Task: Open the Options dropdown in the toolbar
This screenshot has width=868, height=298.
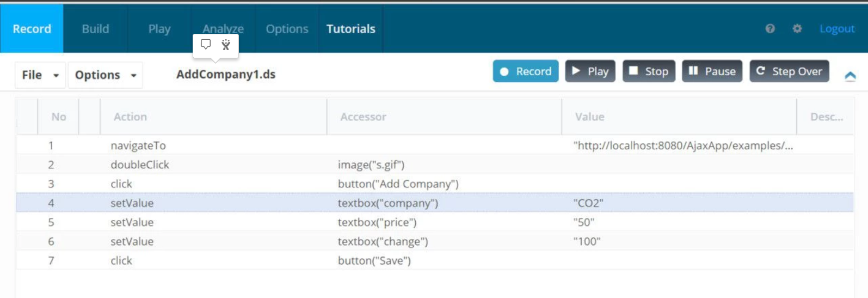Action: (x=106, y=75)
